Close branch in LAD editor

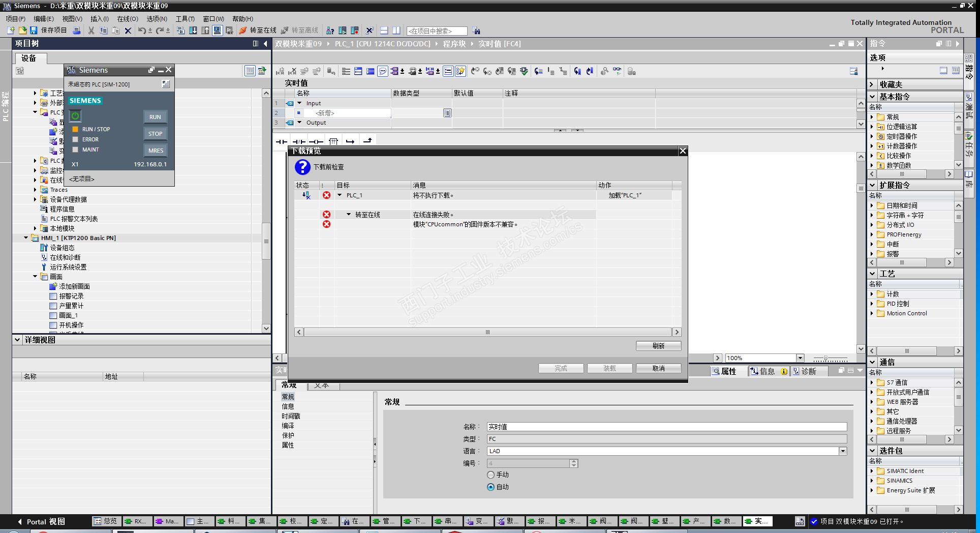tap(367, 141)
